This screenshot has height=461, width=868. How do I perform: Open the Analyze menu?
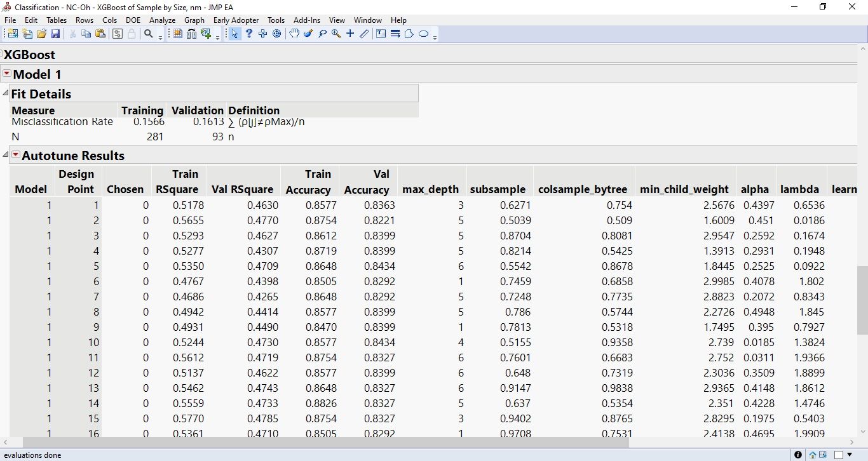162,20
